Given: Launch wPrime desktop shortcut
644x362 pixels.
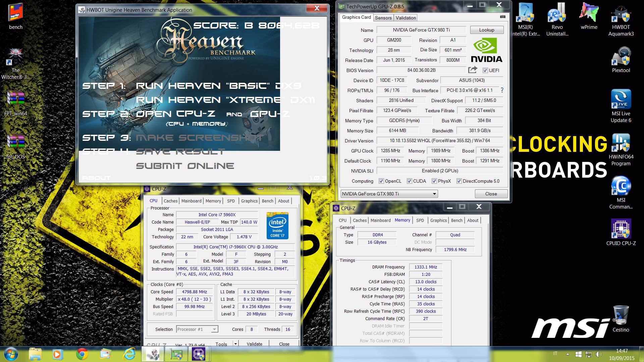Looking at the screenshot, I should pyautogui.click(x=589, y=16).
